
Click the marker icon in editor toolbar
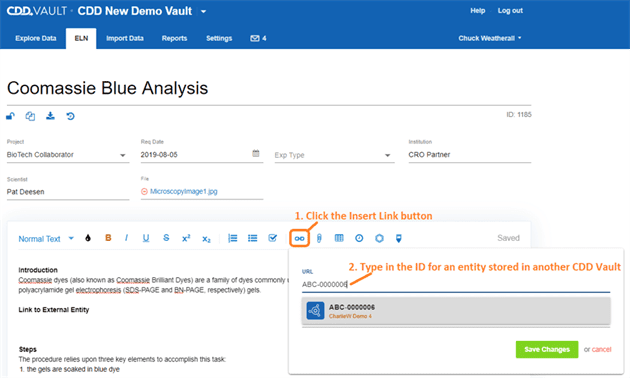[x=399, y=238]
